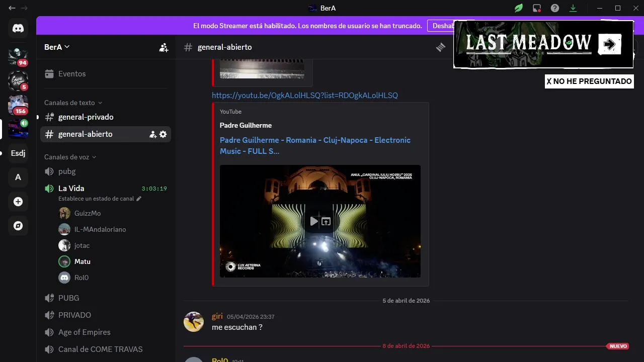Open Padre Guilherme video title link
This screenshot has height=362, width=644.
(315, 145)
